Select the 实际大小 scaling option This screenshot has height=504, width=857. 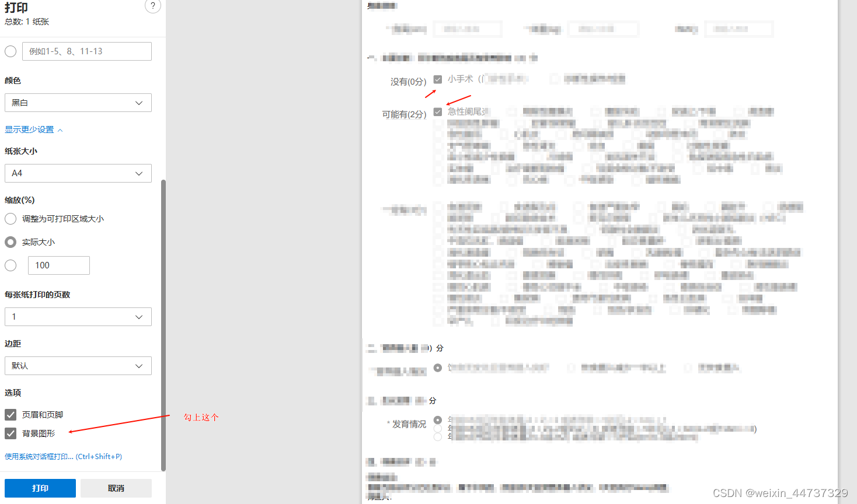pyautogui.click(x=10, y=242)
